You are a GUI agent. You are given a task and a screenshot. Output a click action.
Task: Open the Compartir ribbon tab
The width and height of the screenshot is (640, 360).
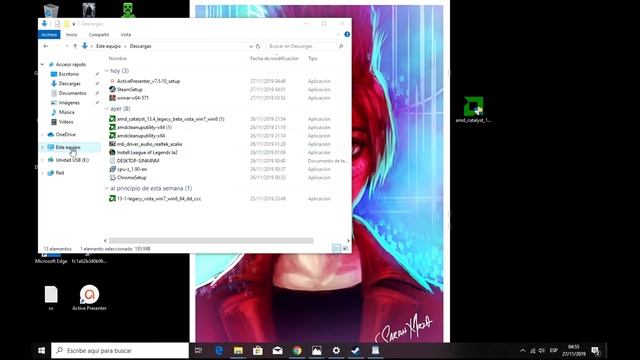[99, 35]
